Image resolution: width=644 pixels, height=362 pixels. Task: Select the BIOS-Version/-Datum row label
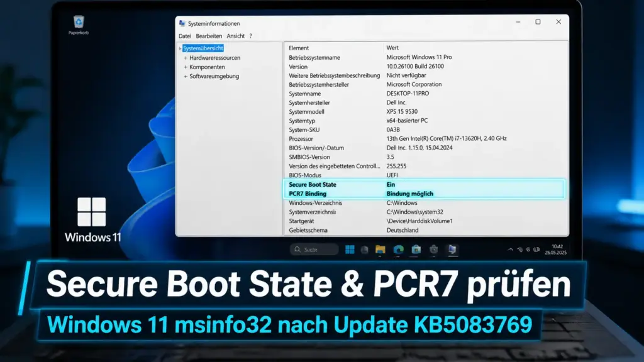click(x=316, y=148)
